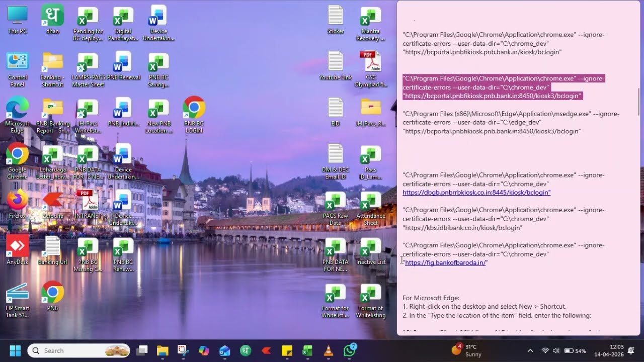
Task: Select PNB_Indivi Word document
Action: tap(123, 113)
